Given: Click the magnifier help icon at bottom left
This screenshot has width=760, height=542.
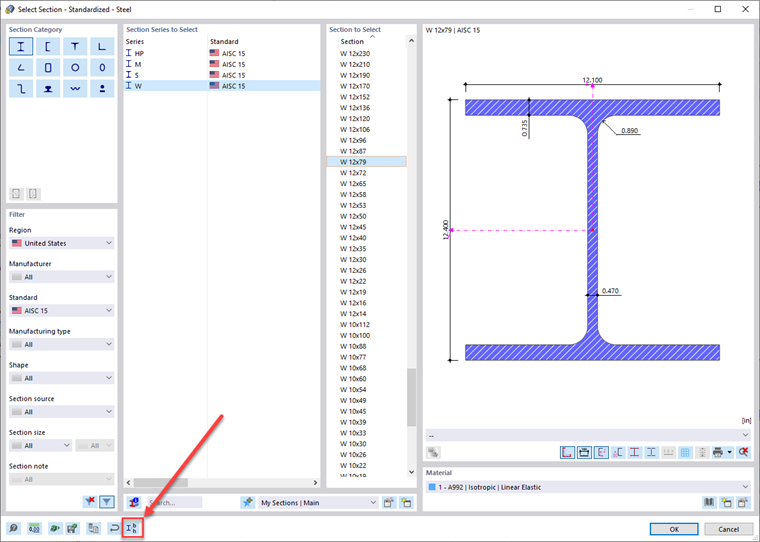Looking at the screenshot, I should [x=14, y=528].
